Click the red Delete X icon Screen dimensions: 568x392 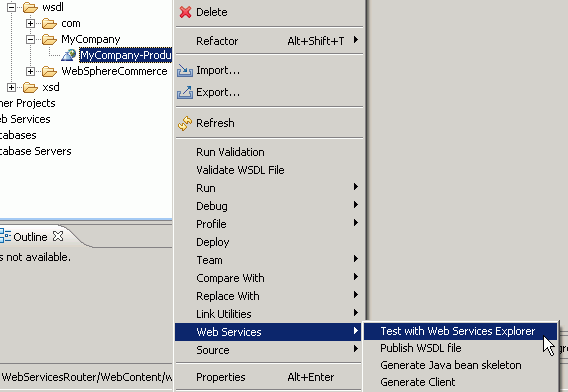click(x=185, y=12)
